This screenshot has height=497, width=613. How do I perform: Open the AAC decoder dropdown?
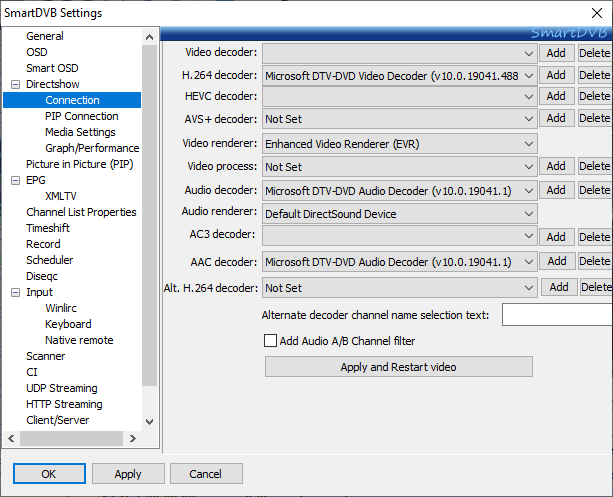[x=400, y=262]
